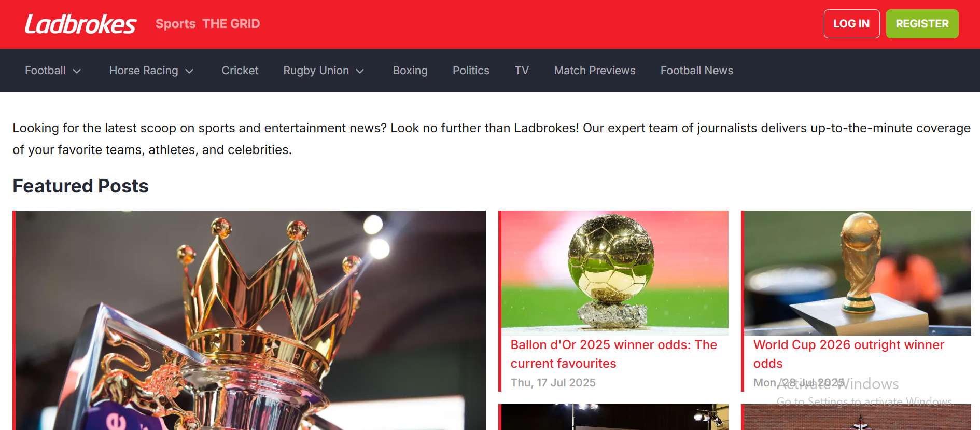Click the Ladbrokes logo

point(80,24)
